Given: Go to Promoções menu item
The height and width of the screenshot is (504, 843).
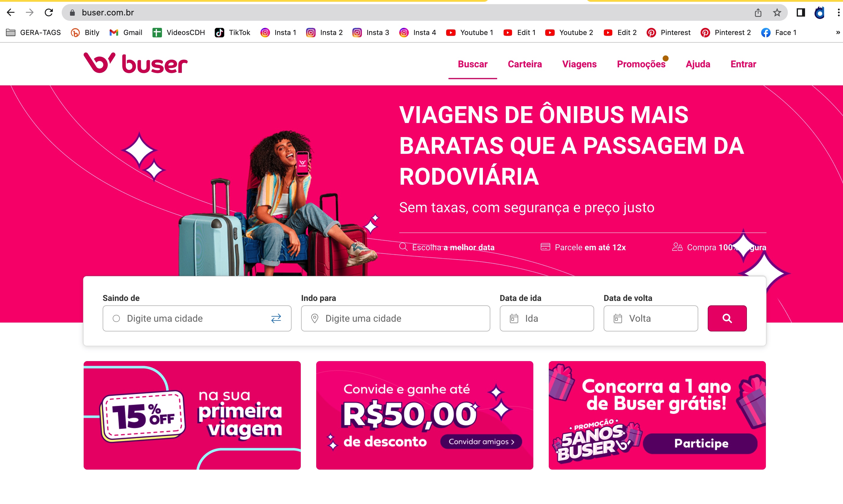Looking at the screenshot, I should point(641,64).
